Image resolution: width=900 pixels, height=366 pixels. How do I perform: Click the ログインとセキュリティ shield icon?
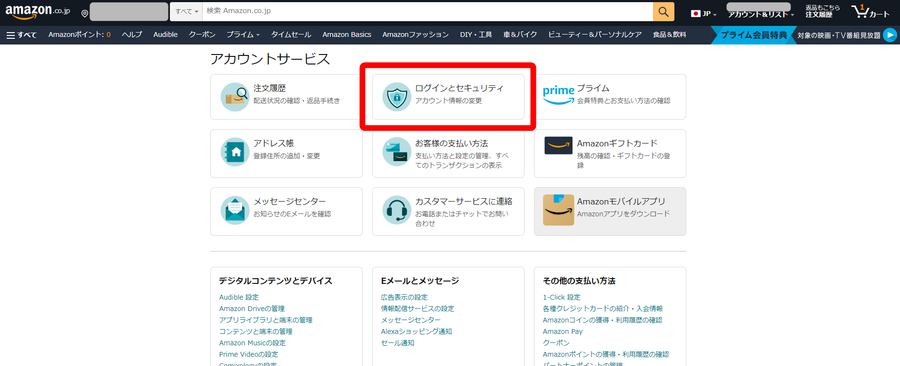pos(397,97)
